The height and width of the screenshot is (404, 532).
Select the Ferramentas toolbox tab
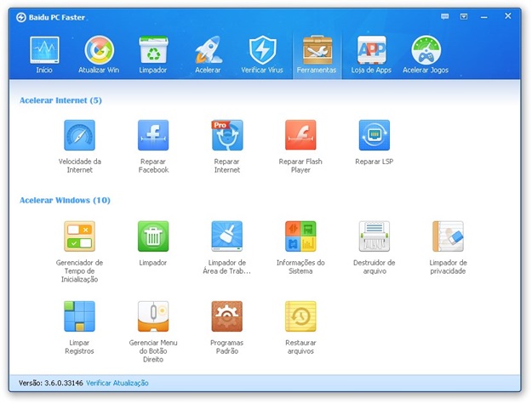pos(317,55)
